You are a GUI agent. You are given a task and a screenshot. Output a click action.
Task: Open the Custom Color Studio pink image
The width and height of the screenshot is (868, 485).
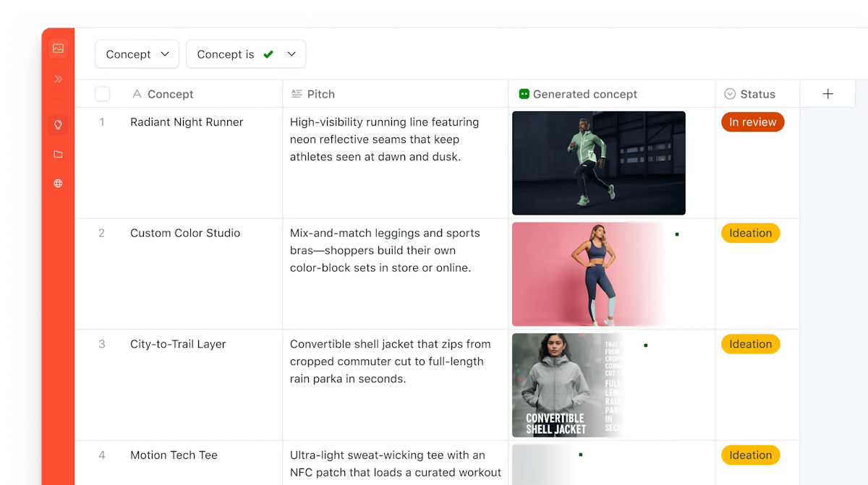588,274
